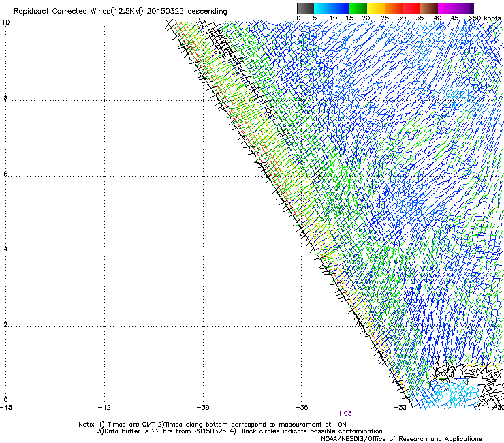
Task: Click the legend tick label 10
Action: (333, 18)
